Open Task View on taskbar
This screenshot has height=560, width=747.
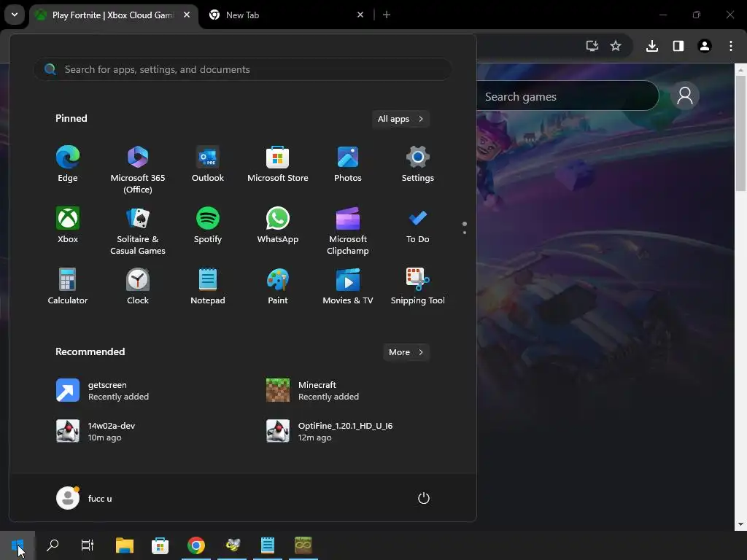(x=88, y=545)
